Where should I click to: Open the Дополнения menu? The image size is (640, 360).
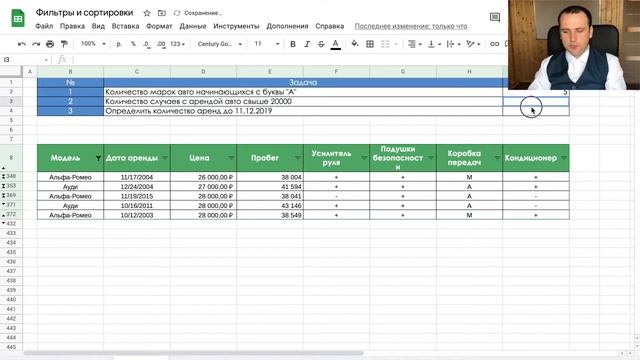(287, 26)
